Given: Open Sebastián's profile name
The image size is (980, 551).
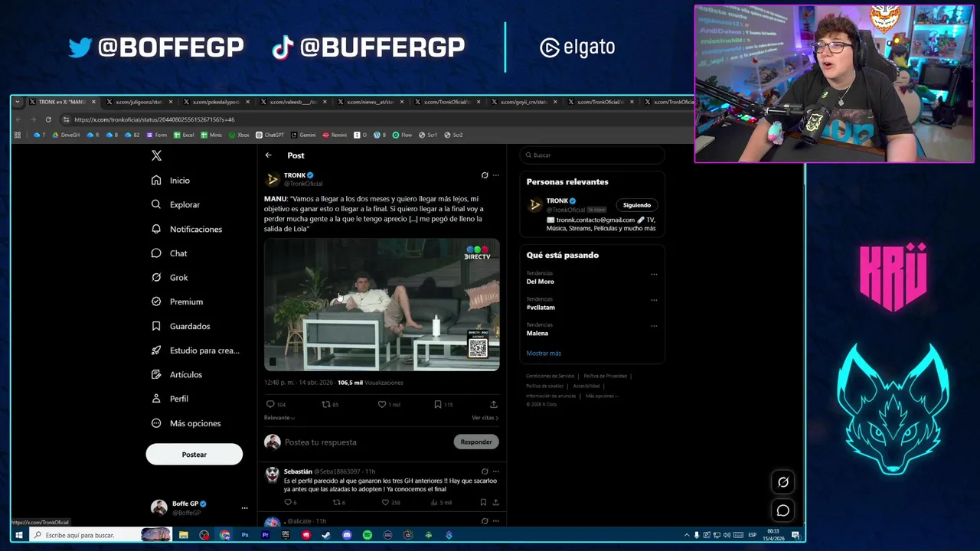Looking at the screenshot, I should [298, 471].
